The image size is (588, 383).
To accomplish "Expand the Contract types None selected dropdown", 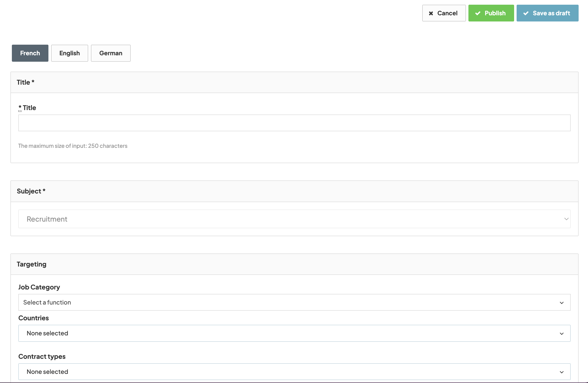I will pos(294,372).
